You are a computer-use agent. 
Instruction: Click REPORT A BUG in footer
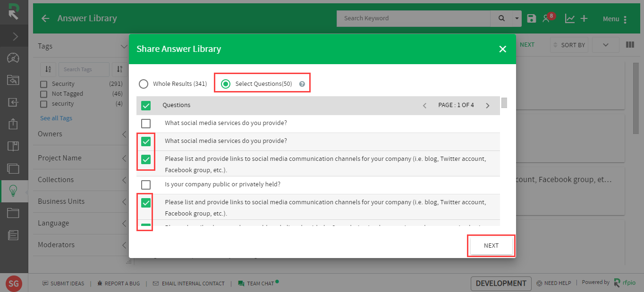coord(118,284)
